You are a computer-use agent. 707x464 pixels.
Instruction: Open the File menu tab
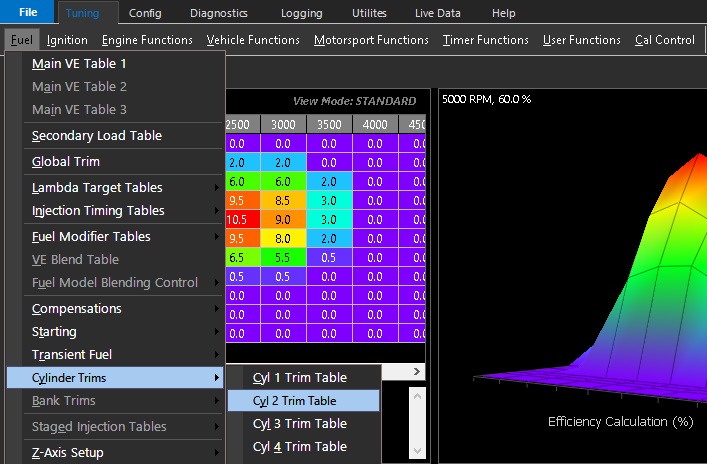[x=28, y=13]
